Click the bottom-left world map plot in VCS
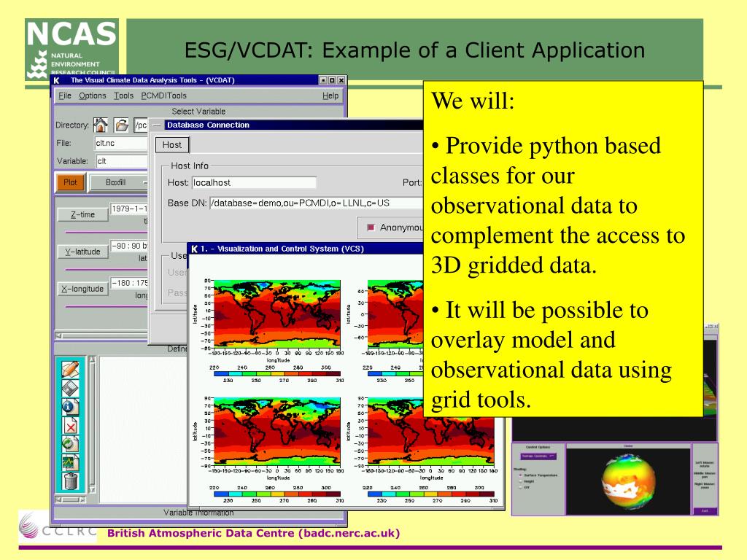 pos(277,432)
